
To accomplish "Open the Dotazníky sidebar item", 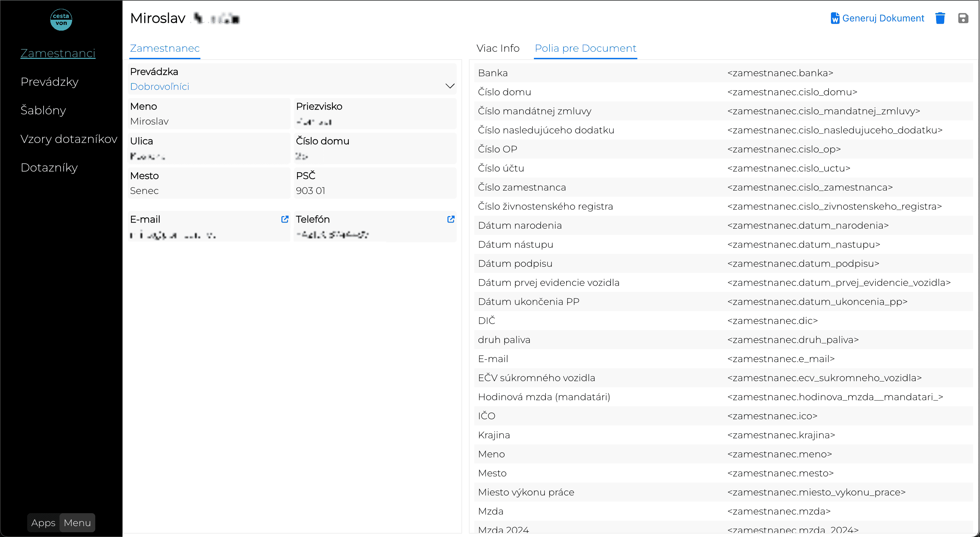I will [49, 167].
